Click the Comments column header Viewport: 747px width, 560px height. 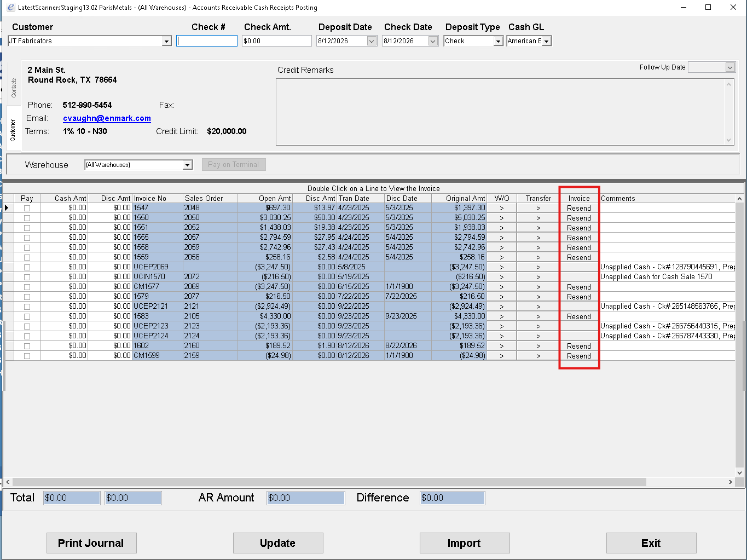coord(667,198)
